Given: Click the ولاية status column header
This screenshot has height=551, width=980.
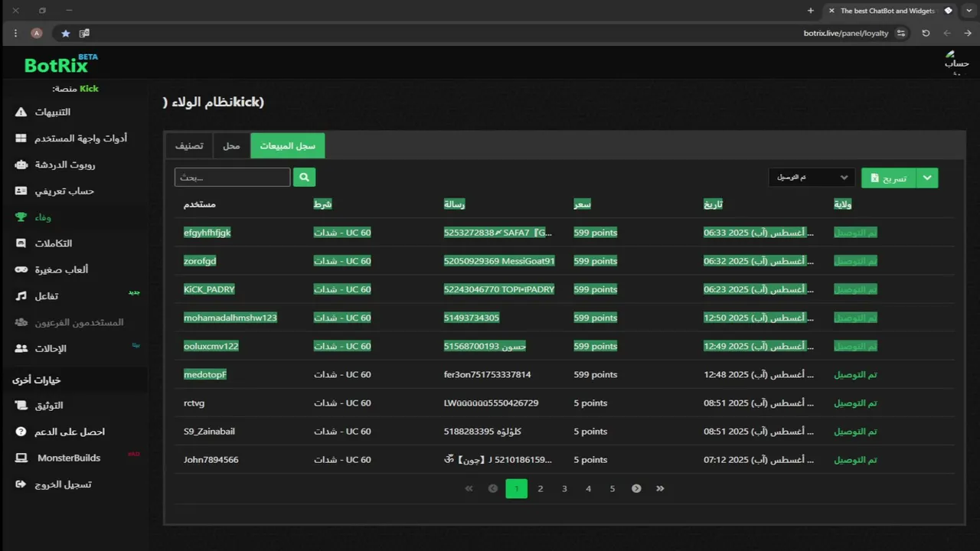Looking at the screenshot, I should [843, 204].
